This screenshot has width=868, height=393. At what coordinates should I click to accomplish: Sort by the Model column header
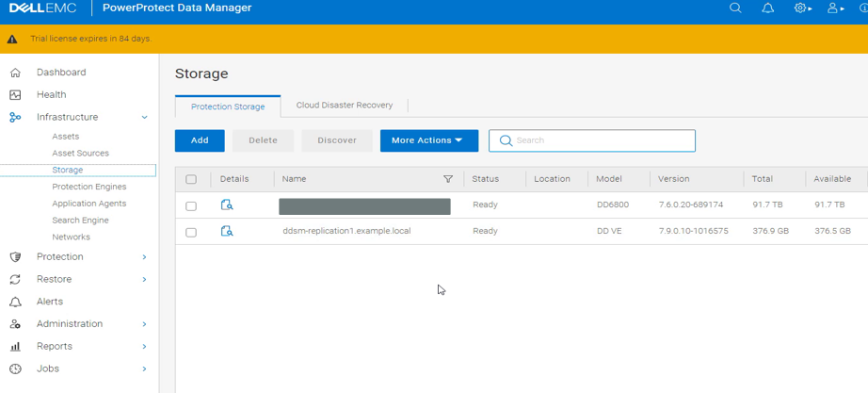609,179
